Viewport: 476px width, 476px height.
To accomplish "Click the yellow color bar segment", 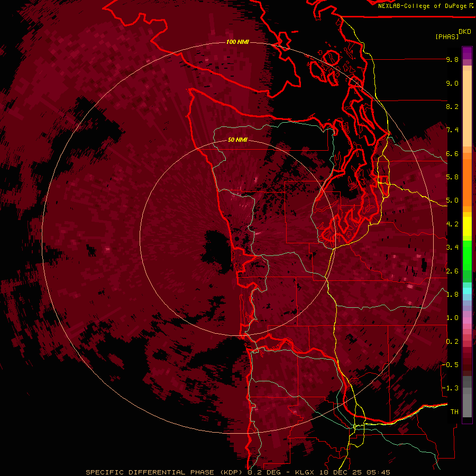I will (x=467, y=226).
